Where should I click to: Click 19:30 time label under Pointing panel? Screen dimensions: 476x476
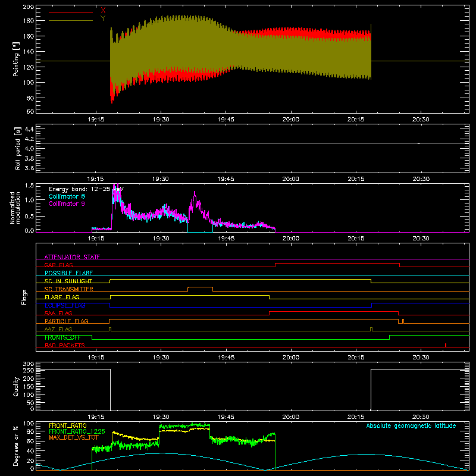coord(161,120)
